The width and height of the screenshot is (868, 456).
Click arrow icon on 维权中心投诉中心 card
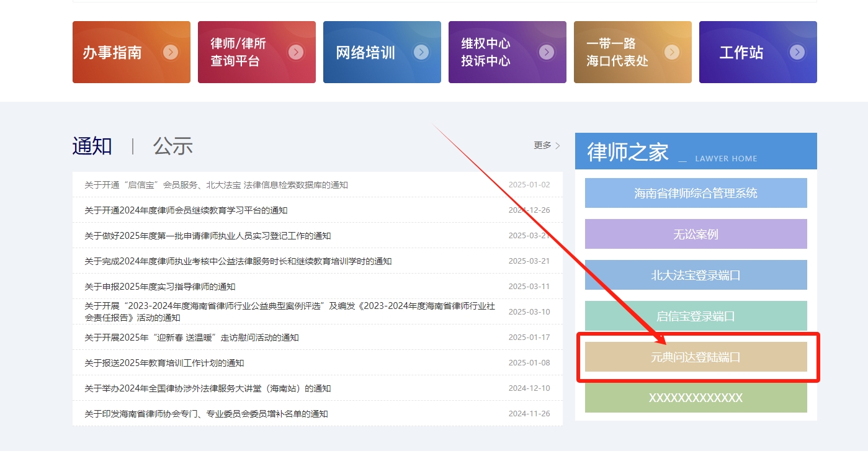point(547,52)
